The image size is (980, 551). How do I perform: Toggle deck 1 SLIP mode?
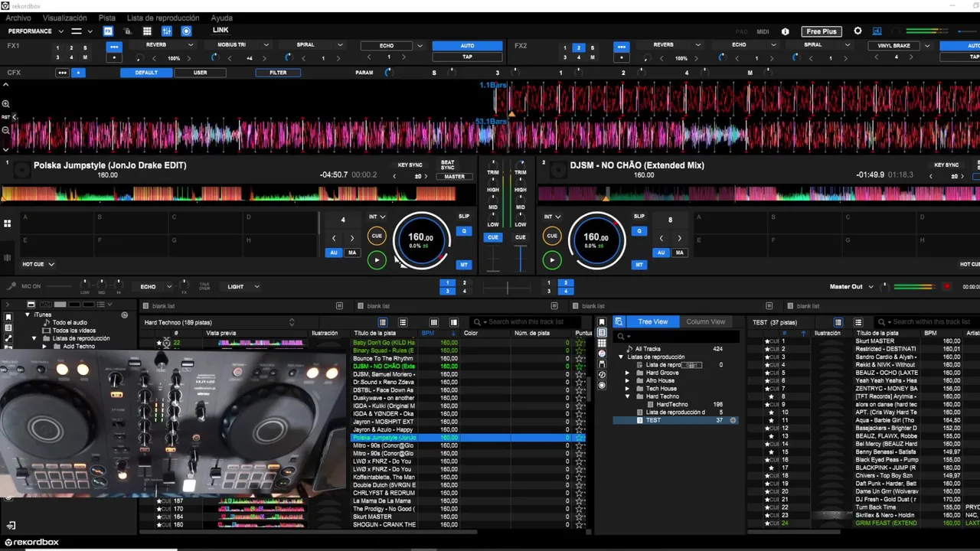(464, 217)
